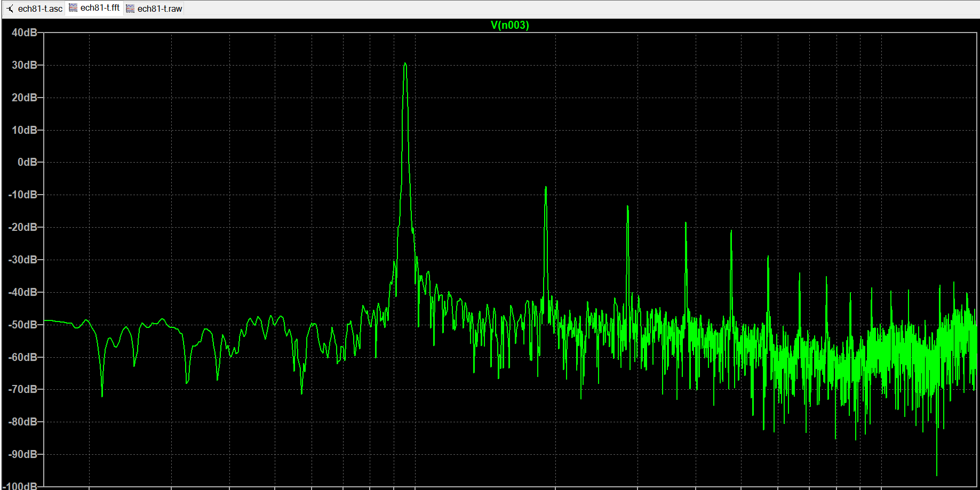This screenshot has width=980, height=490.
Task: Click the -70dB axis label
Action: (23, 389)
